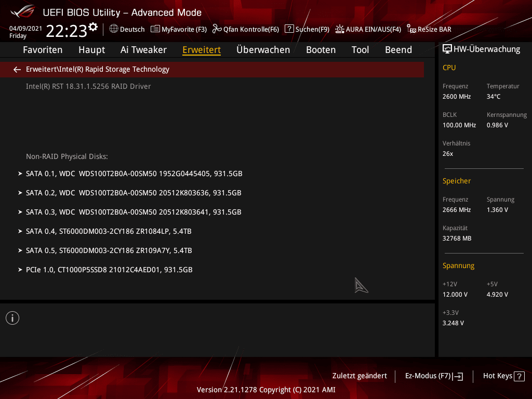Image resolution: width=532 pixels, height=399 pixels.
Task: Click the settings gear next to the clock
Action: 93,27
